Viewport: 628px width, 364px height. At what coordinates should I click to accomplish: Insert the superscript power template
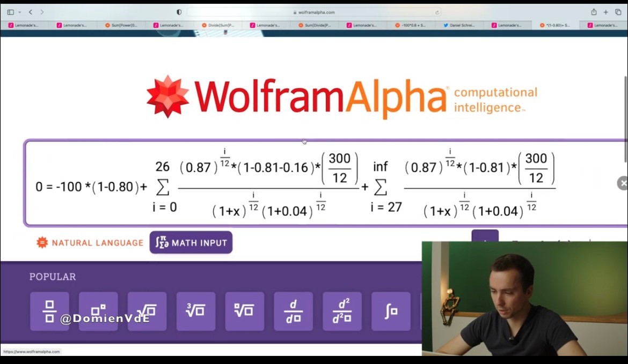tap(98, 311)
